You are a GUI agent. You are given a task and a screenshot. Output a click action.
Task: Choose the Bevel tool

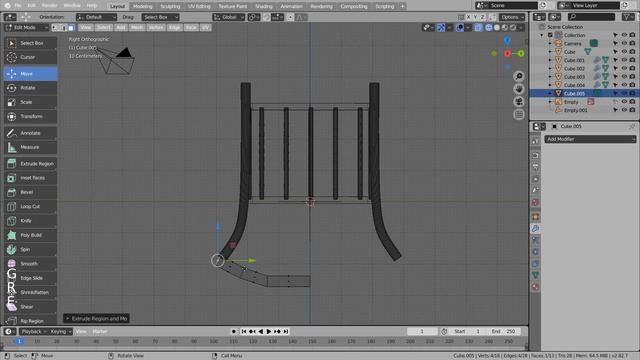point(30,192)
